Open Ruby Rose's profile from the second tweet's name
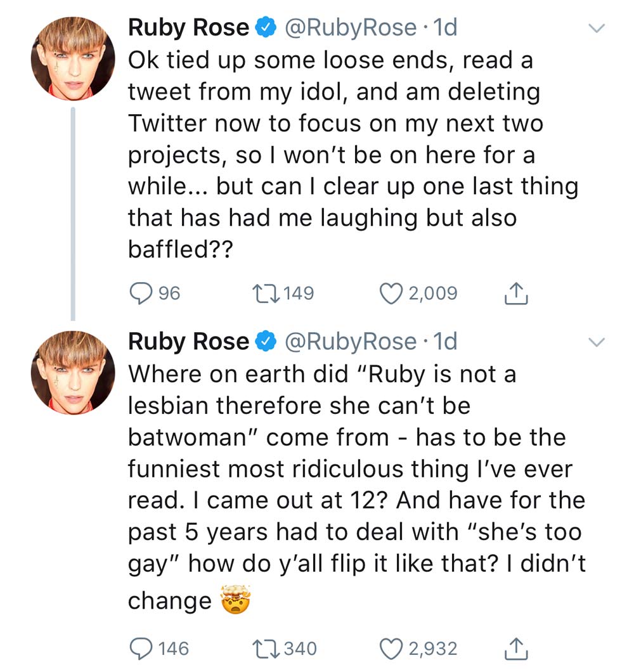Image resolution: width=634 pixels, height=672 pixels. point(188,342)
